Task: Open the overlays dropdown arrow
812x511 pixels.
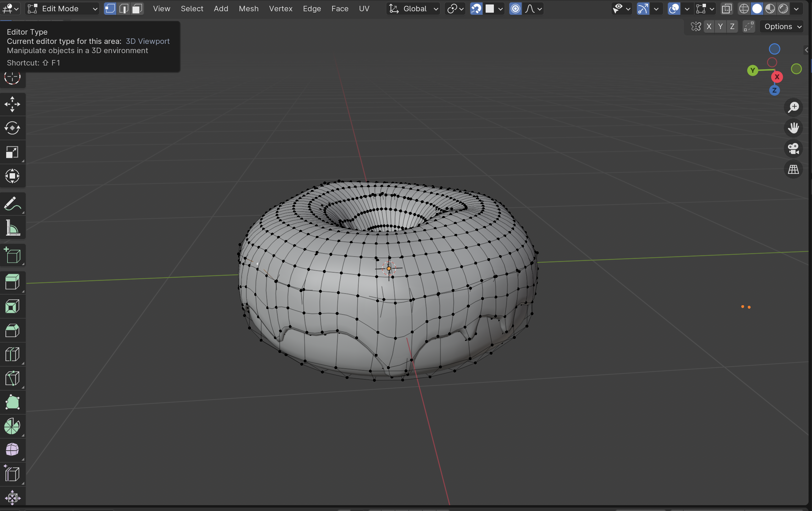Action: tap(687, 9)
